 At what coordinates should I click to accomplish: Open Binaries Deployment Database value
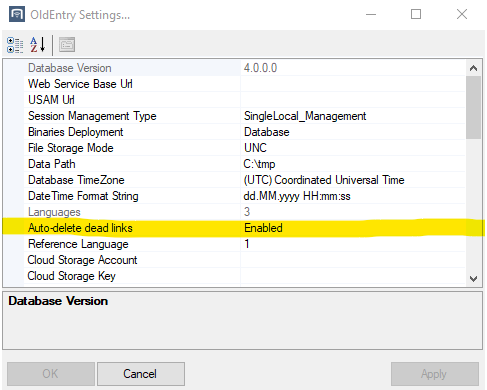coord(353,132)
